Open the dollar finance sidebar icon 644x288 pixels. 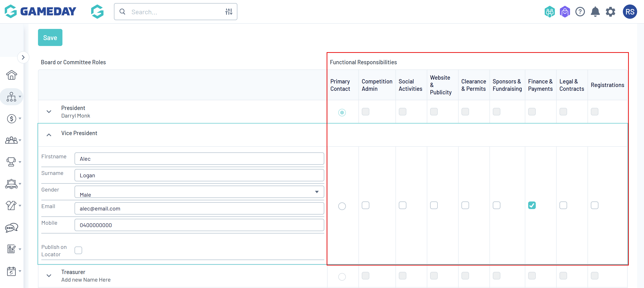click(x=11, y=119)
